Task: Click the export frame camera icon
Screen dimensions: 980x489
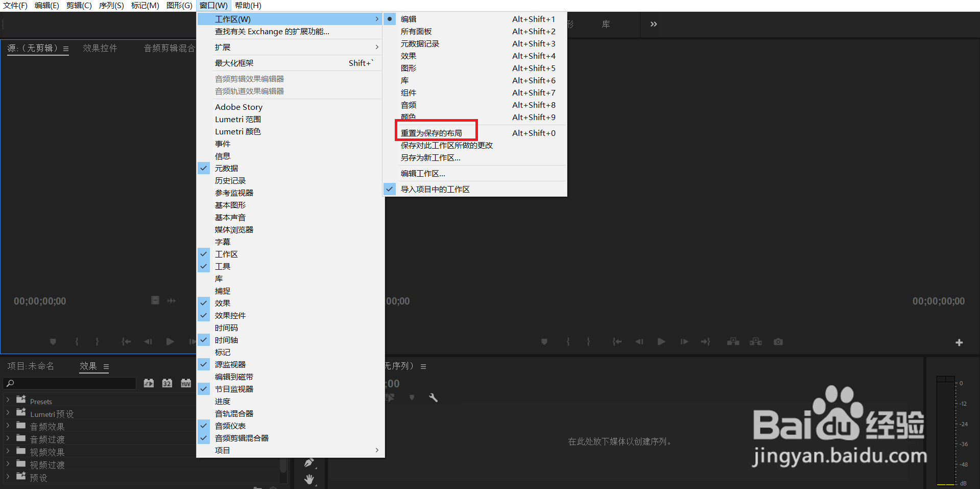Action: 778,341
